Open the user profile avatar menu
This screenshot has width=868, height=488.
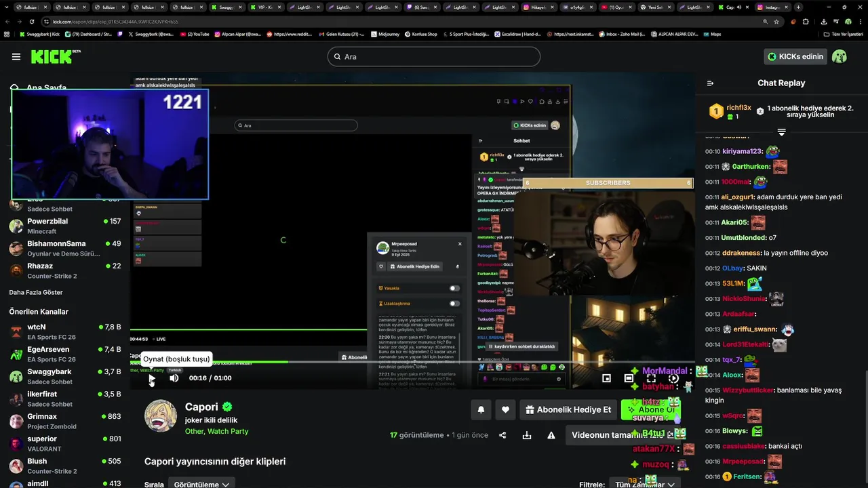click(840, 57)
